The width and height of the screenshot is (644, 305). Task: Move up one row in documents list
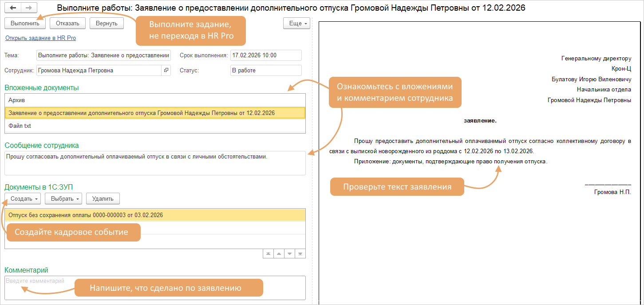pyautogui.click(x=278, y=254)
